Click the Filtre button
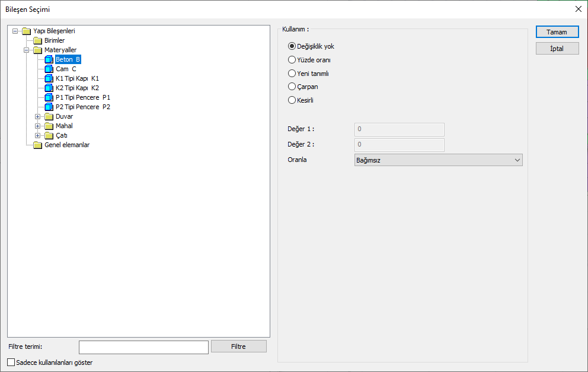This screenshot has width=588, height=372. [239, 346]
